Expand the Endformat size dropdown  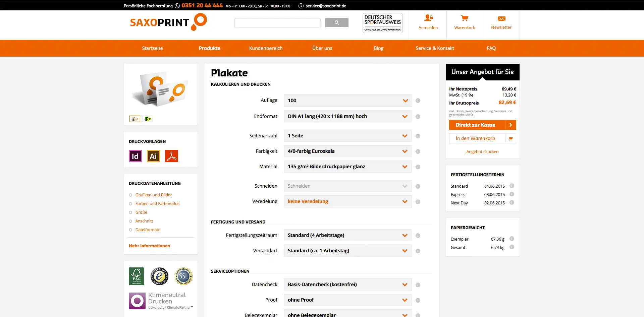(x=347, y=116)
